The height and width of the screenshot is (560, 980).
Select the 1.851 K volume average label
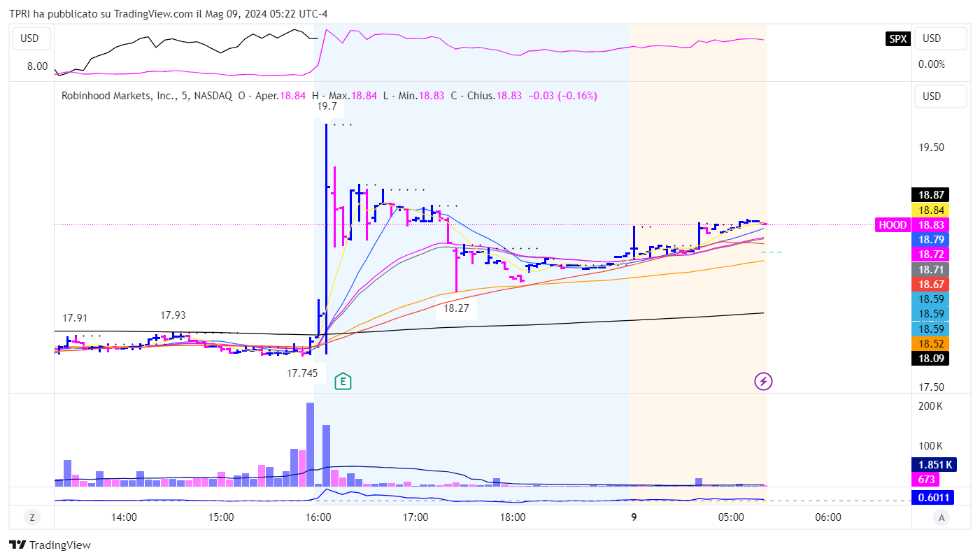pos(936,465)
